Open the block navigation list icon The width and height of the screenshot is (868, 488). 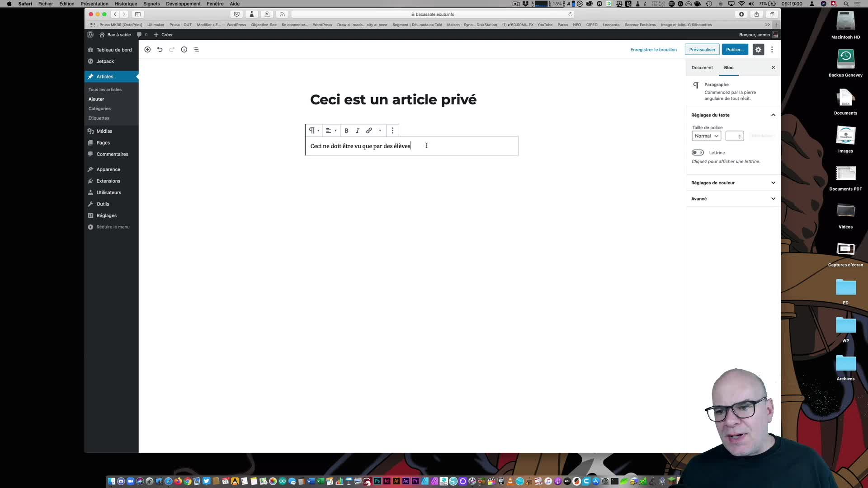(x=196, y=50)
